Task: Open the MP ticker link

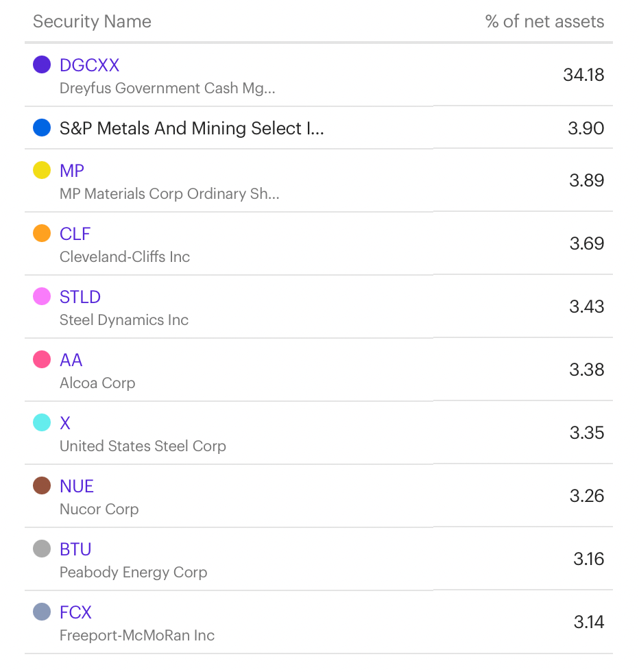Action: click(71, 171)
